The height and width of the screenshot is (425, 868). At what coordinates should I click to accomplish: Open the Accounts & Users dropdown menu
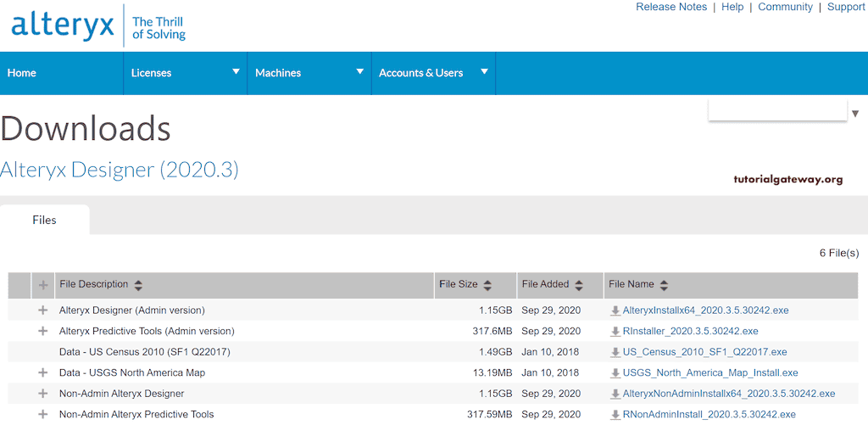coord(433,73)
